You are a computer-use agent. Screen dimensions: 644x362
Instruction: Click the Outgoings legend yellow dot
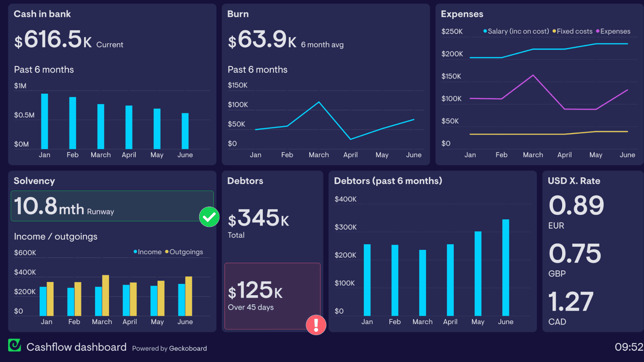pyautogui.click(x=167, y=252)
